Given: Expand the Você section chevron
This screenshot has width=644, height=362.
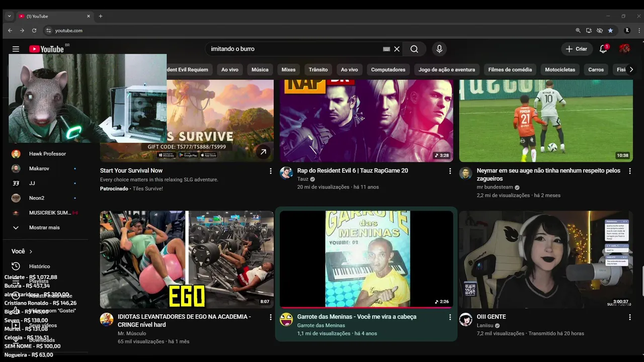Looking at the screenshot, I should tap(31, 251).
